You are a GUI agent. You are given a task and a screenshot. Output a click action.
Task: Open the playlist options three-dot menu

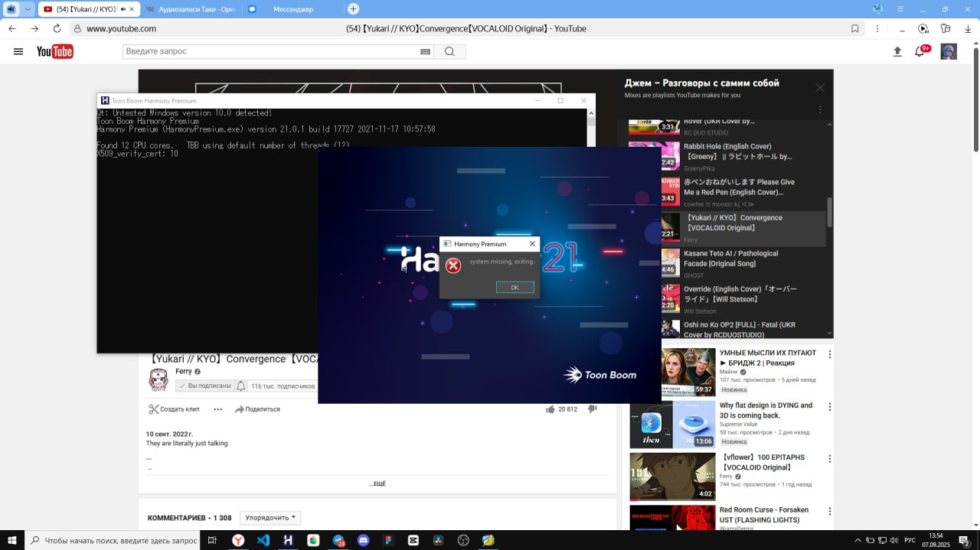click(x=820, y=109)
